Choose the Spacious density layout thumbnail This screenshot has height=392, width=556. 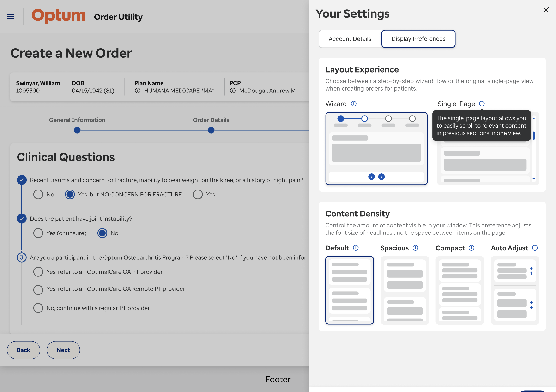click(x=405, y=290)
